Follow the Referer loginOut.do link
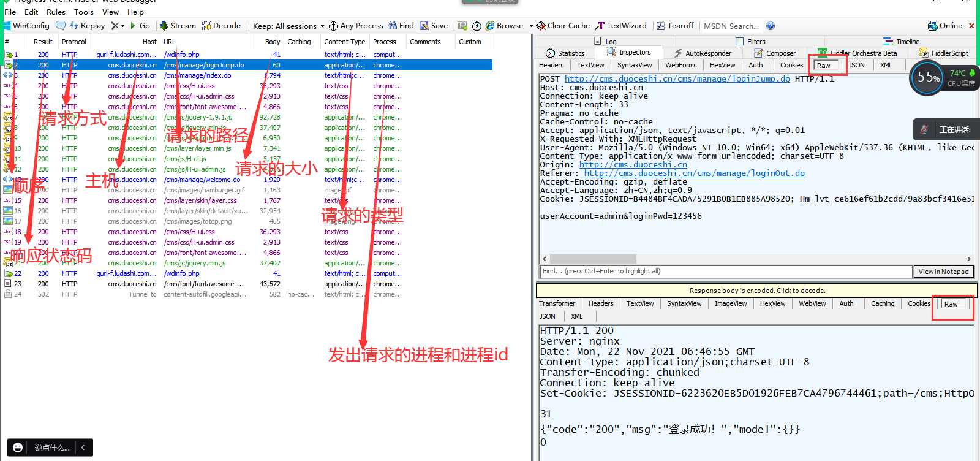The height and width of the screenshot is (461, 980). 694,173
